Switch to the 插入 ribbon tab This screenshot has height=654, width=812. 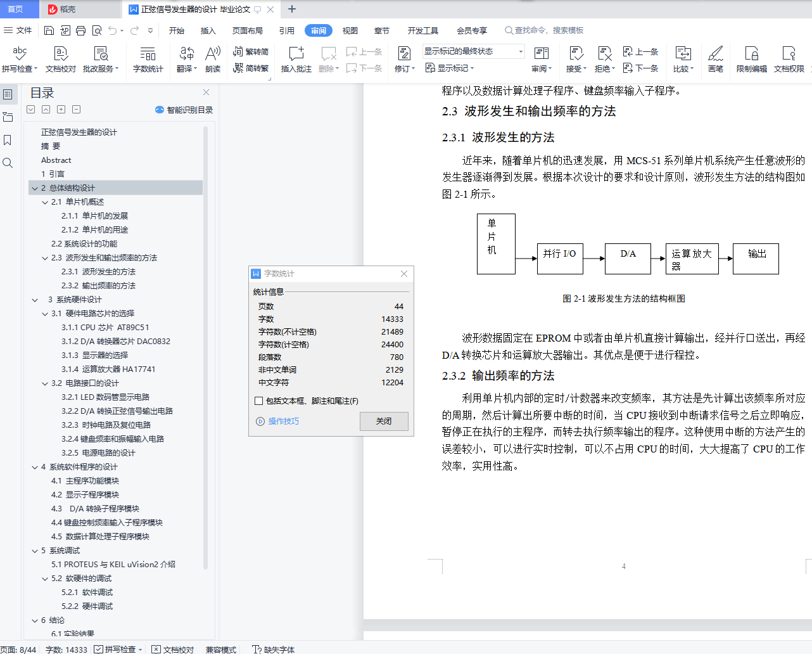pyautogui.click(x=208, y=30)
